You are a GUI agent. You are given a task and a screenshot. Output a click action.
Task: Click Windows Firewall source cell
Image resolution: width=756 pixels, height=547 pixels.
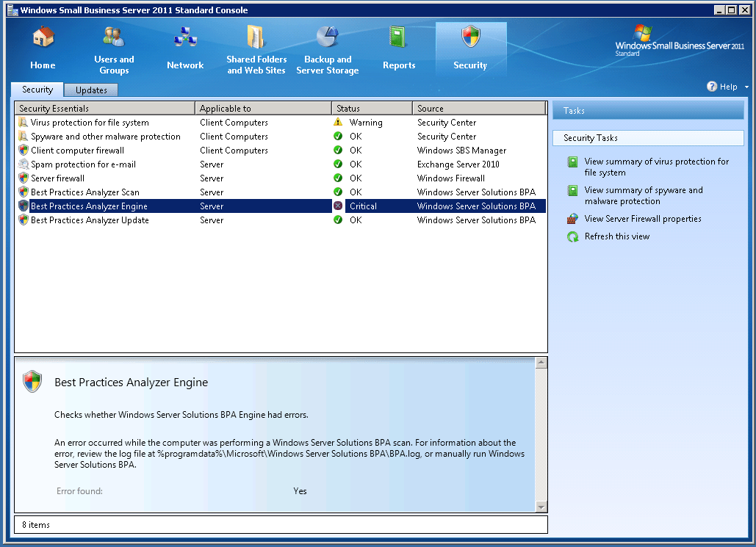tap(451, 178)
